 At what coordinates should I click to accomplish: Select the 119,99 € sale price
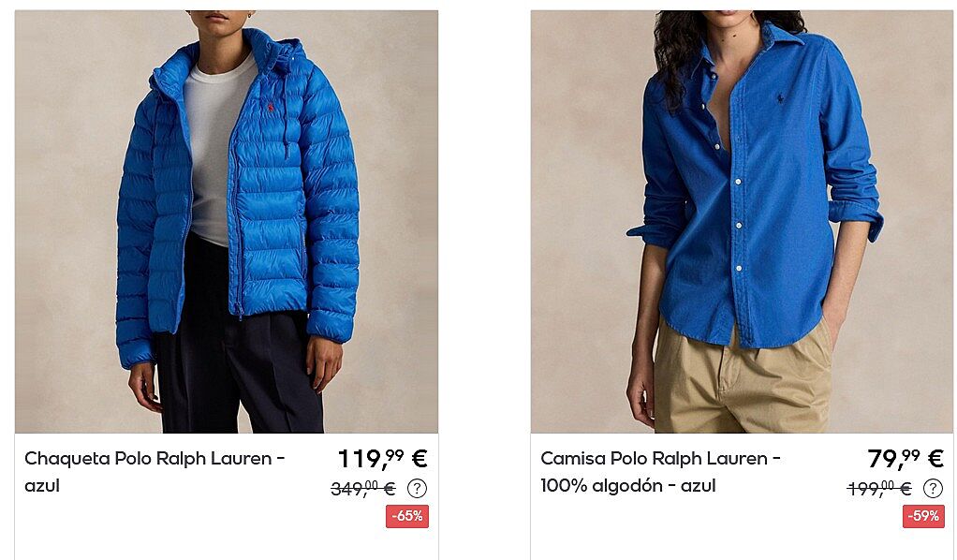[x=383, y=459]
